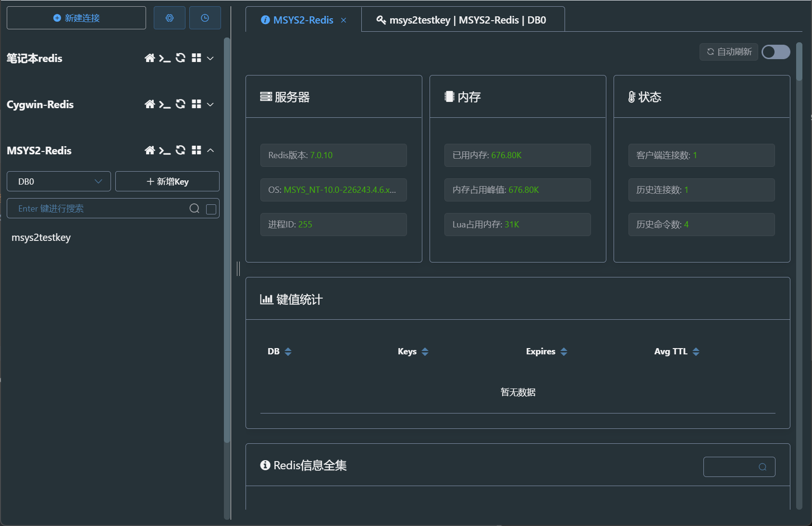Click 历史连接数: 1 field

pos(701,190)
